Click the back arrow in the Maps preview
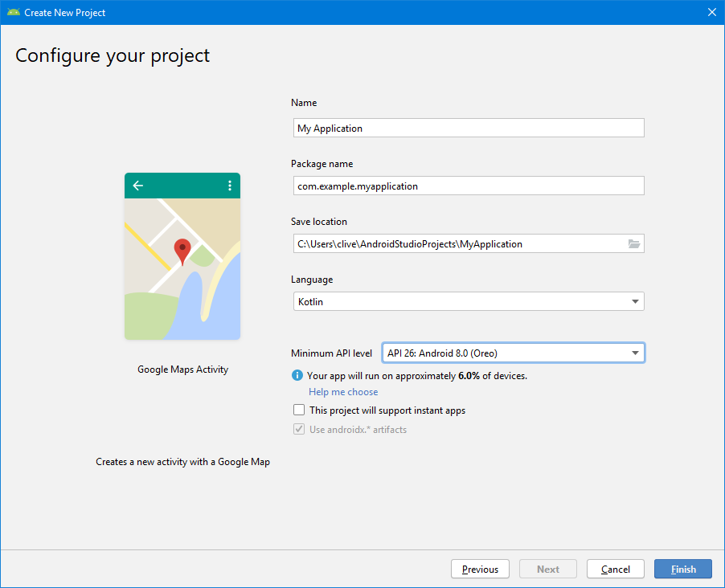The image size is (725, 588). click(138, 186)
